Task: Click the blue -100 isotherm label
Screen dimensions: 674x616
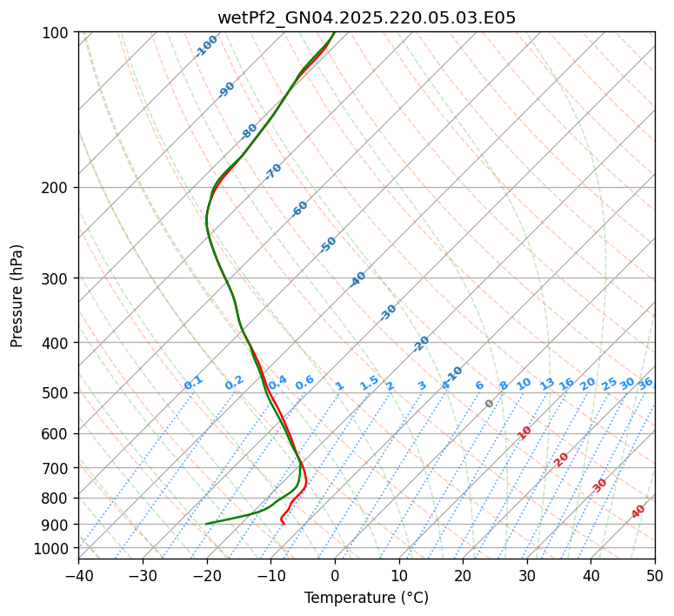Action: pos(206,46)
